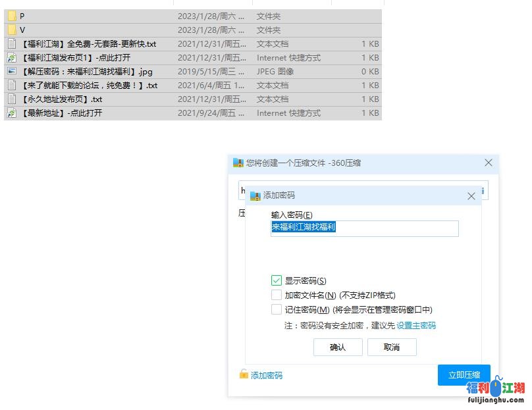Click the Internet shortcut icon of 【福利江湖发布页1】
Image resolution: width=532 pixels, height=410 pixels.
click(x=12, y=57)
